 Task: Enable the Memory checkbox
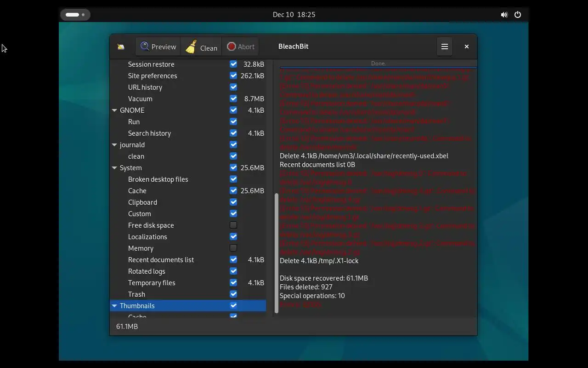pos(233,248)
